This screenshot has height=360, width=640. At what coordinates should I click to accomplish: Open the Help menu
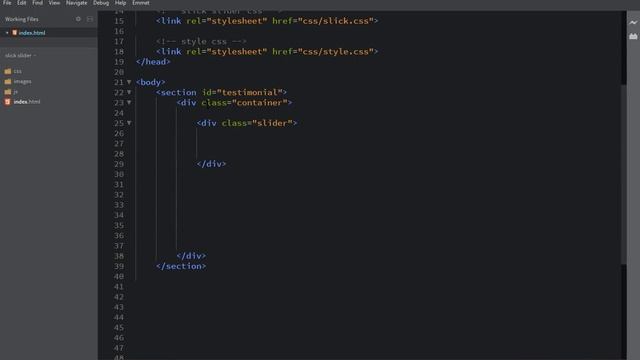(x=120, y=3)
